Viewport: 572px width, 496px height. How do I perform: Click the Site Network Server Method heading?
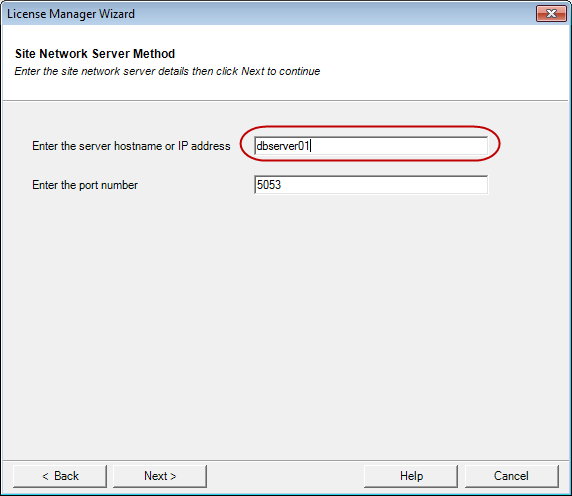click(x=95, y=54)
